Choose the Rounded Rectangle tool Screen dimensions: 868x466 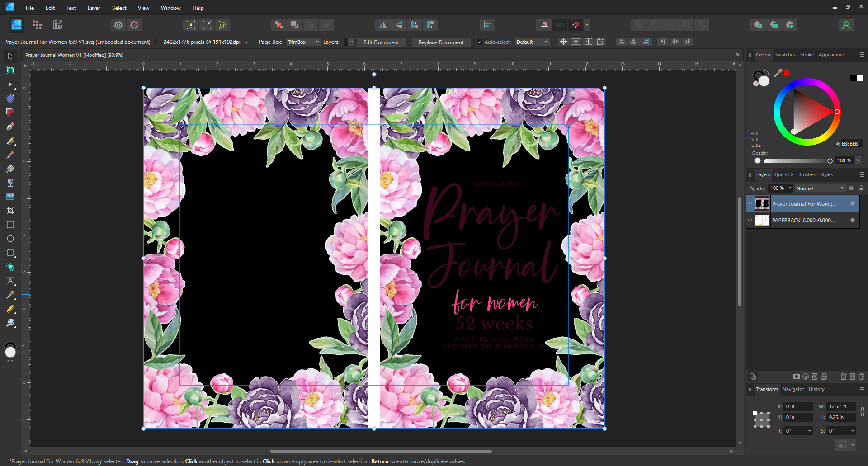point(10,253)
